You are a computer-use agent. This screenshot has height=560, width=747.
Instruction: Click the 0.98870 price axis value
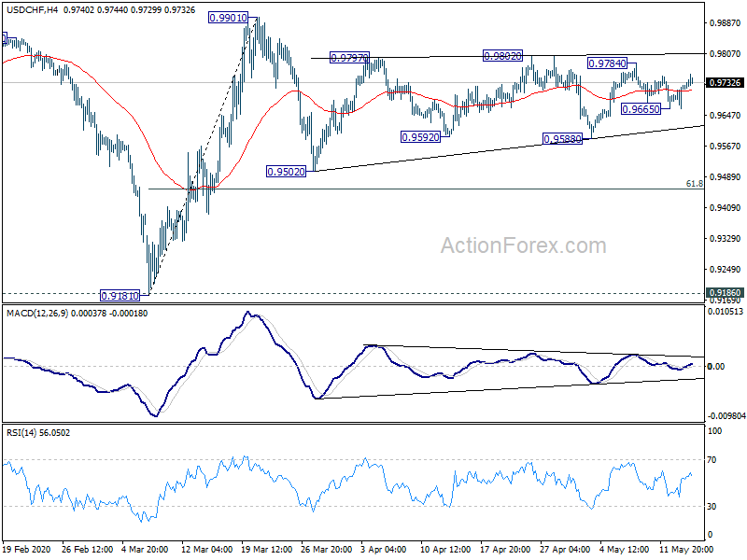725,22
